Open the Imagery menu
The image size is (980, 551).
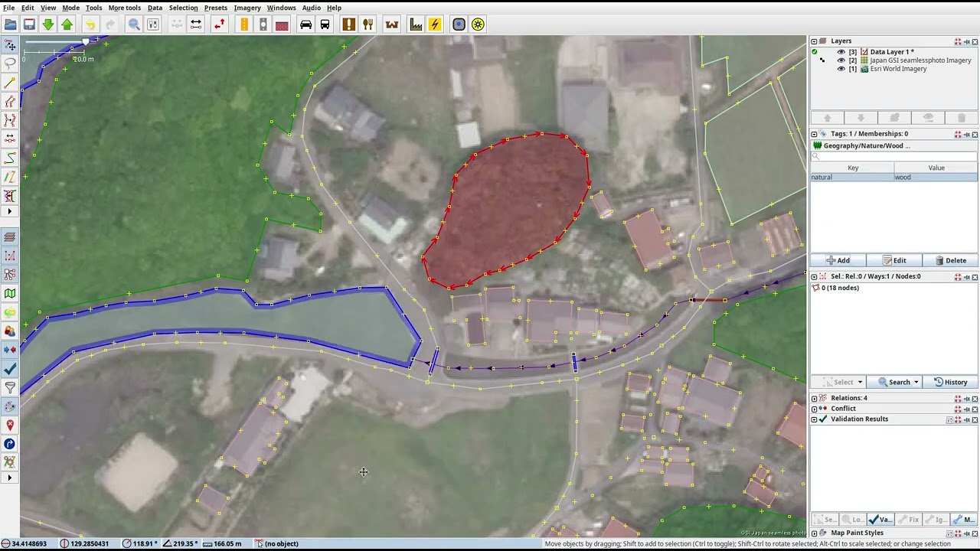pyautogui.click(x=247, y=8)
